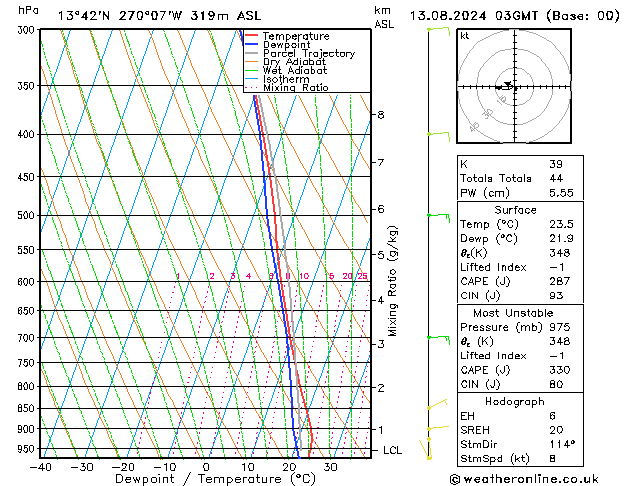Click the 'kt' unit label in hodograph
The width and height of the screenshot is (629, 486).
465,36
